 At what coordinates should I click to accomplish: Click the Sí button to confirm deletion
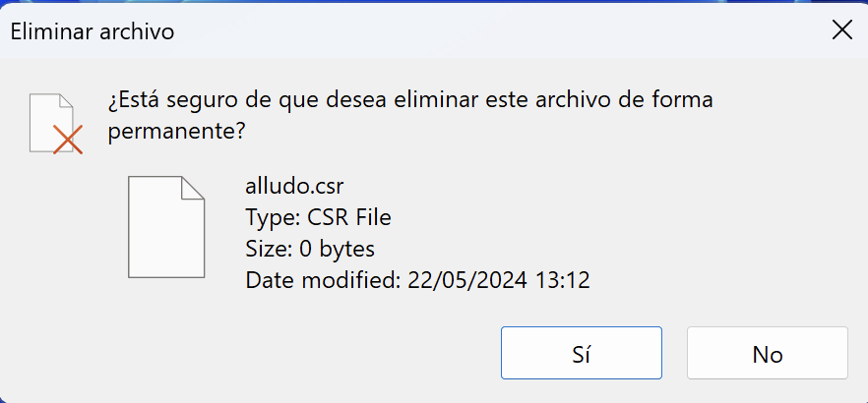(581, 353)
